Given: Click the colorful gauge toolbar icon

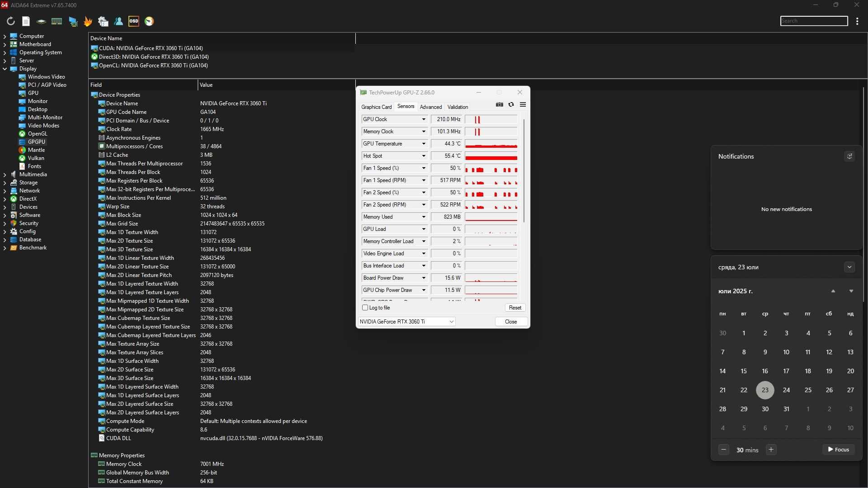Looking at the screenshot, I should click(149, 21).
